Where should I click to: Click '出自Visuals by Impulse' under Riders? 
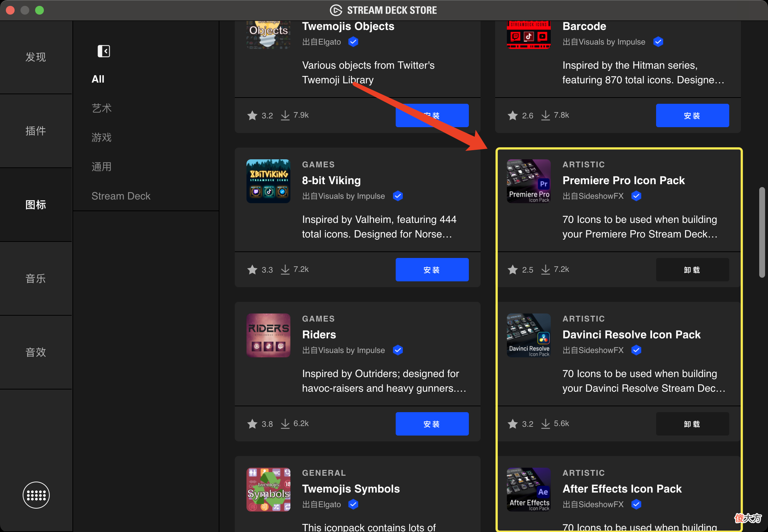point(343,350)
